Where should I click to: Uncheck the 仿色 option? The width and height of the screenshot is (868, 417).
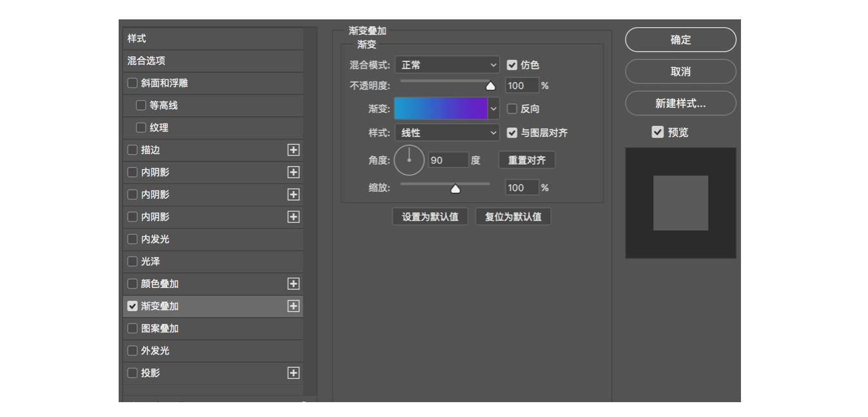[512, 65]
